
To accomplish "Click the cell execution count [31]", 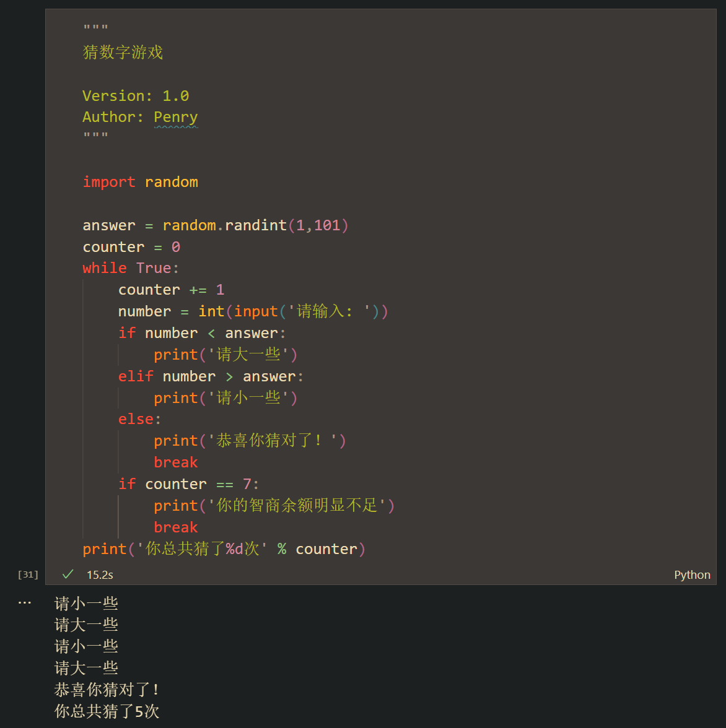I will (x=27, y=574).
